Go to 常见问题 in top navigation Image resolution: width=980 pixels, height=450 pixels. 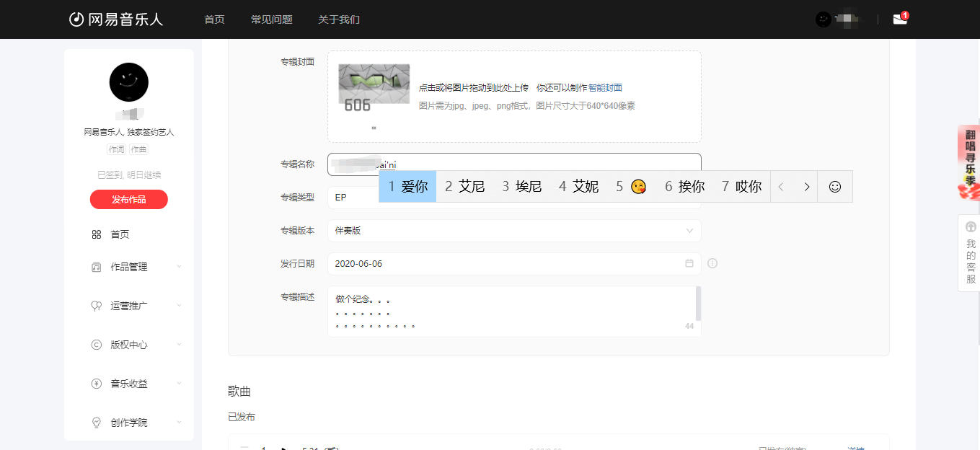coord(271,19)
